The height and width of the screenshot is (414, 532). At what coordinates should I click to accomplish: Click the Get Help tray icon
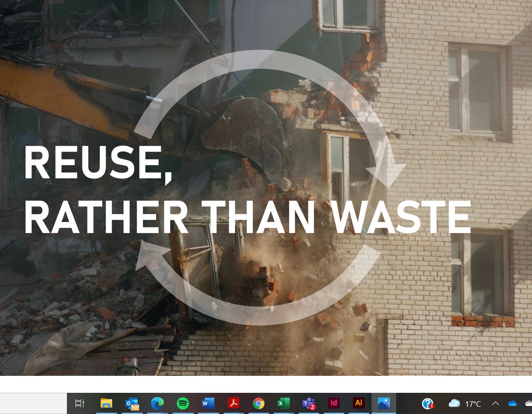pos(428,404)
